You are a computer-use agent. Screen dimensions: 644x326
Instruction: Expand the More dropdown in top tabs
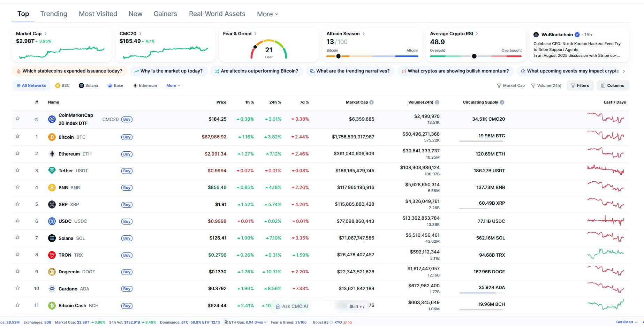coord(267,14)
